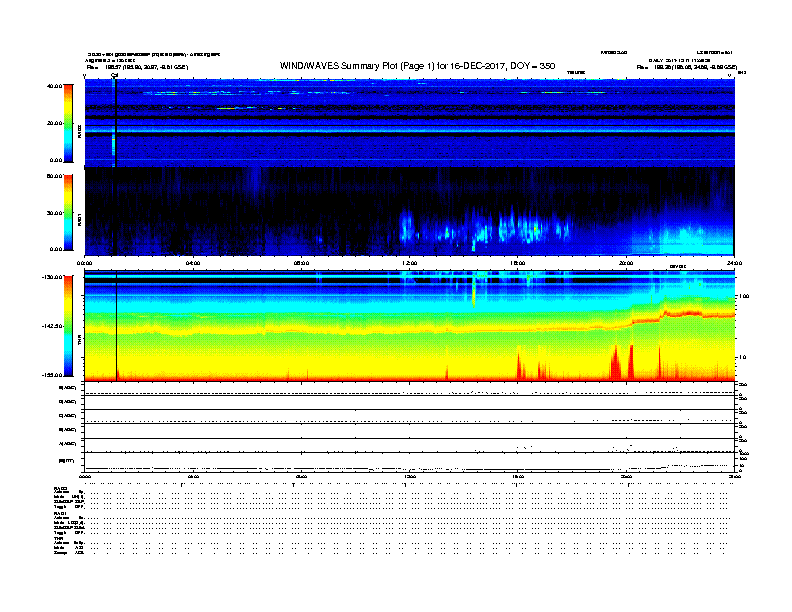Click the bottom strip-chart panel above the time axis

tap(409, 462)
